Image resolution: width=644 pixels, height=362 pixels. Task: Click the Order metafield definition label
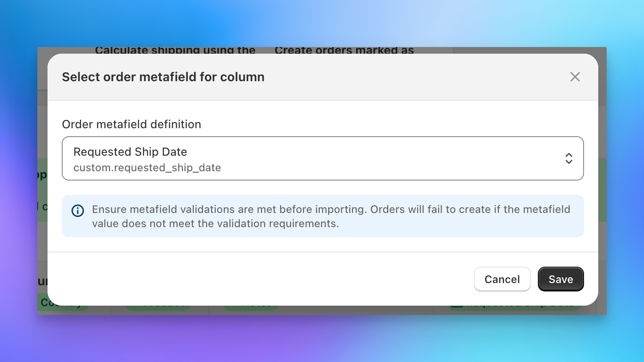131,124
